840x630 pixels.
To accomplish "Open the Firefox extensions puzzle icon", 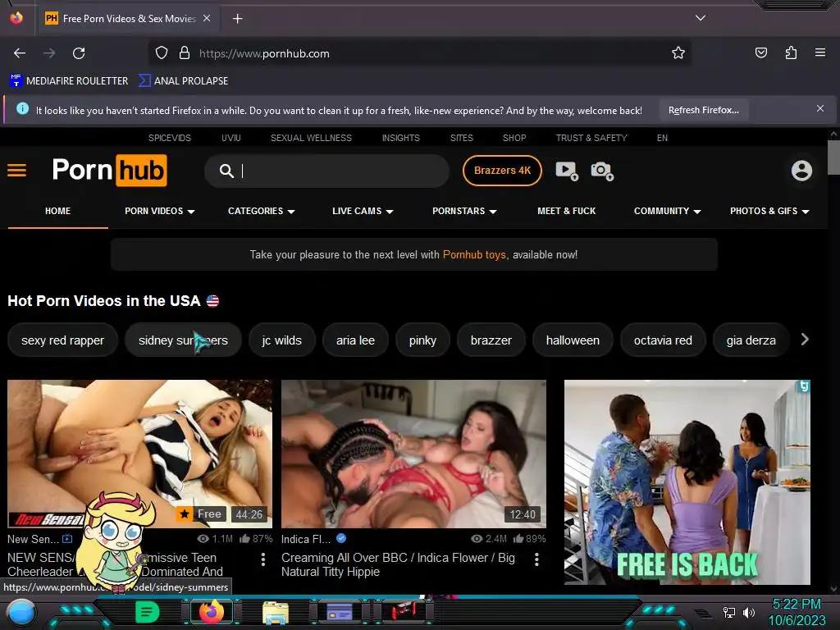I will (791, 52).
